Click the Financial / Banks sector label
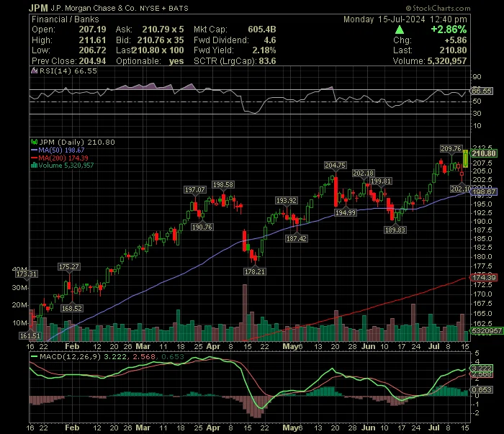Viewport: 504px width, 434px height. (66, 19)
